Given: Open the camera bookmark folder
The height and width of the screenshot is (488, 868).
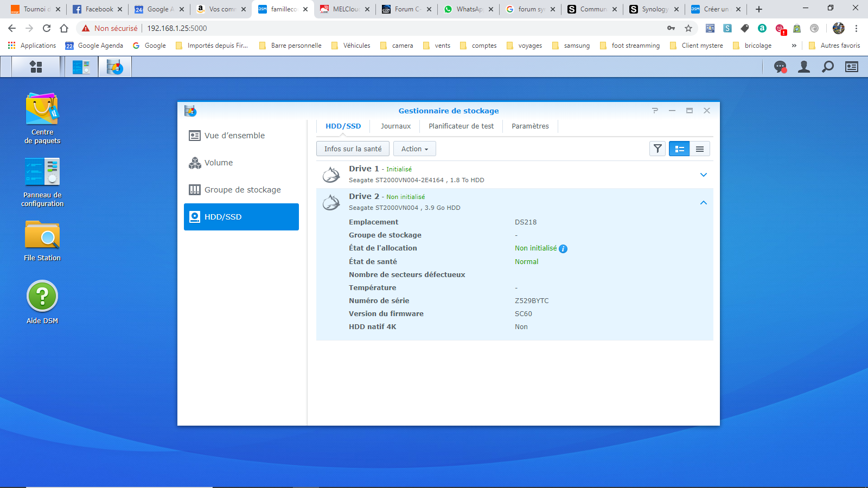Looking at the screenshot, I should click(397, 46).
